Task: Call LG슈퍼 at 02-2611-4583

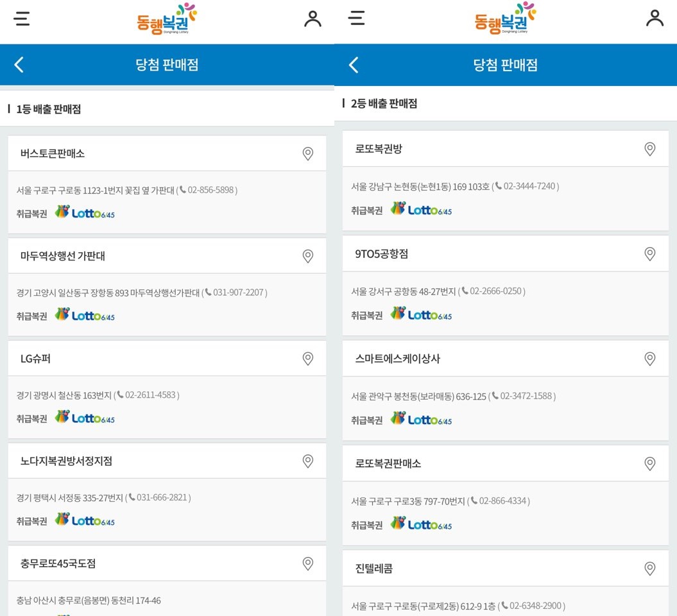Action: point(146,395)
